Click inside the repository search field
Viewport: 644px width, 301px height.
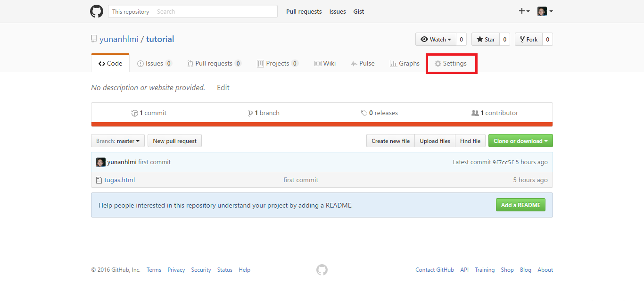[215, 11]
